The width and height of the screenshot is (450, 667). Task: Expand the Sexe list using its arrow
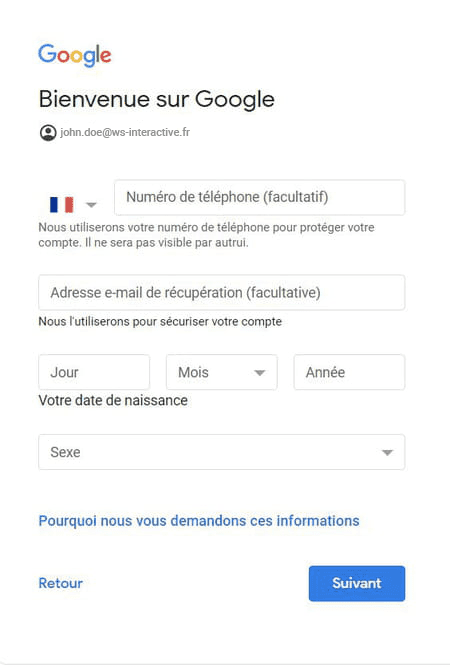[x=387, y=453]
